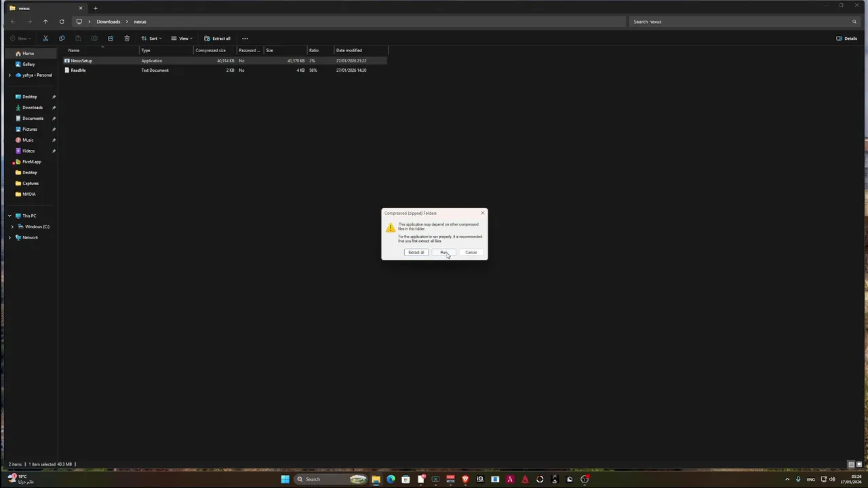This screenshot has width=868, height=488.
Task: Click the This PC monitor icon in address bar
Action: tap(79, 22)
